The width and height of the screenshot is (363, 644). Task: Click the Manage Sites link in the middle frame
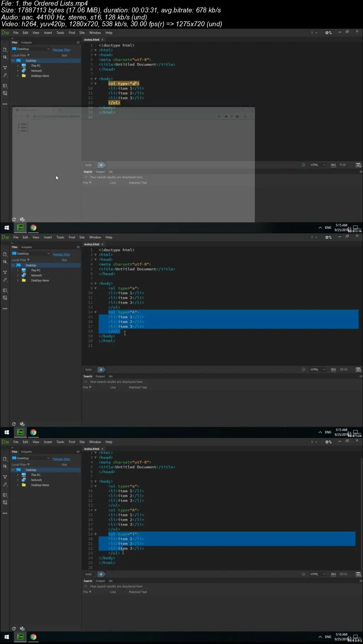point(61,254)
